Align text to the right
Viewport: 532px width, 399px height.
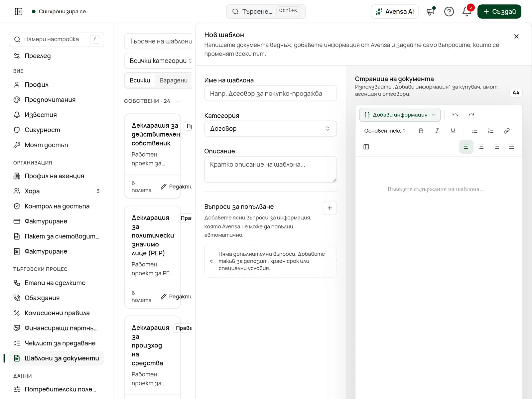tap(497, 147)
